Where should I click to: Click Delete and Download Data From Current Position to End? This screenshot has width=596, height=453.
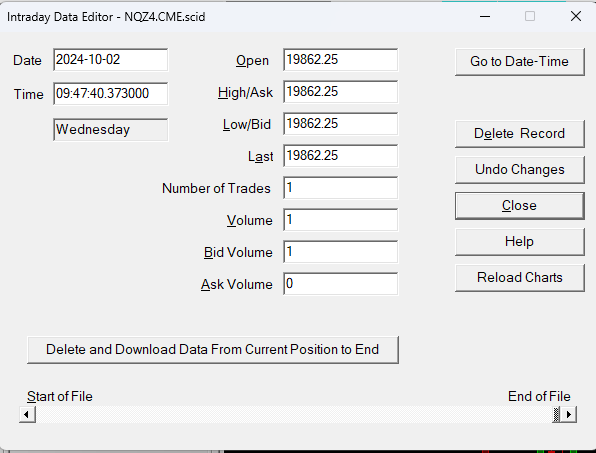pyautogui.click(x=213, y=350)
